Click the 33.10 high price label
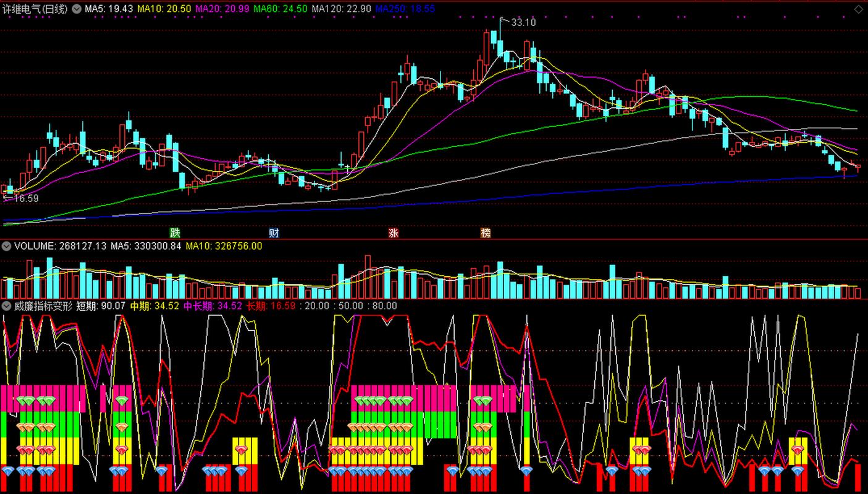 (x=523, y=22)
